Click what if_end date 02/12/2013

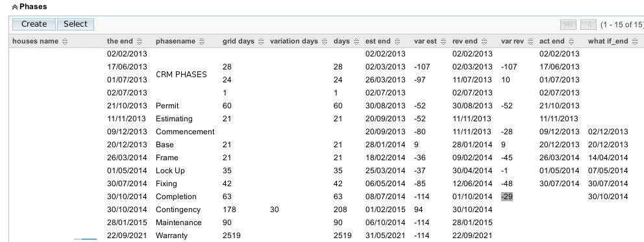coord(608,132)
